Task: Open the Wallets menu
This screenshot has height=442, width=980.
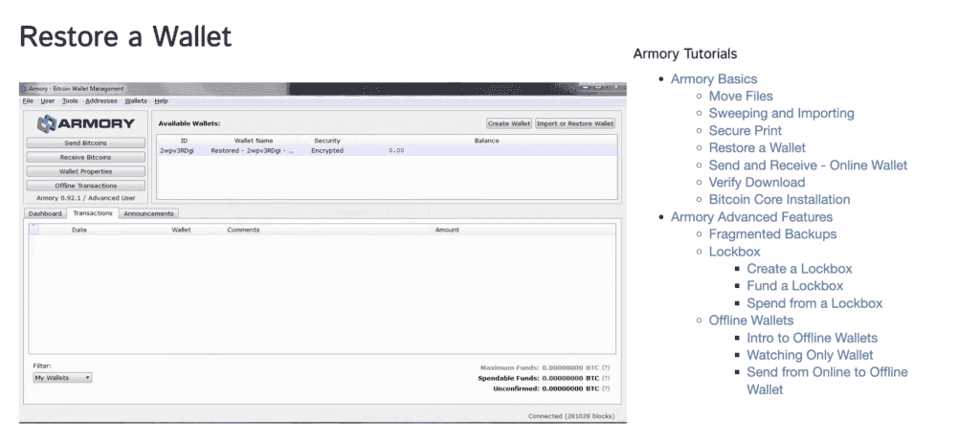Action: 136,100
